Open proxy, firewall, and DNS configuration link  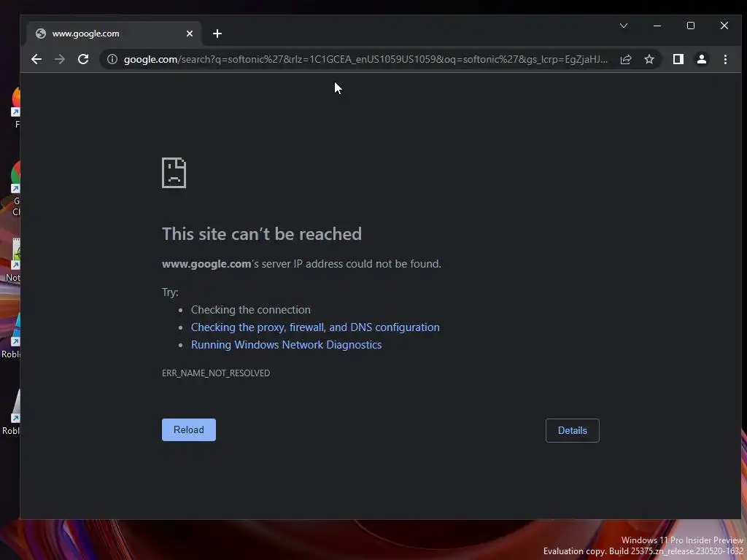click(x=315, y=327)
